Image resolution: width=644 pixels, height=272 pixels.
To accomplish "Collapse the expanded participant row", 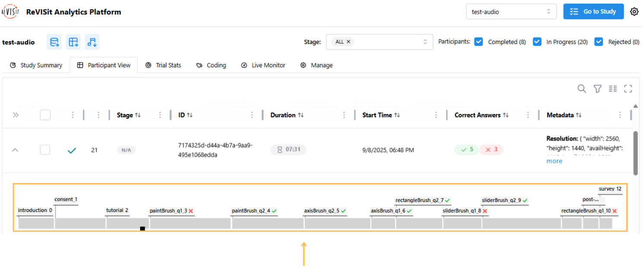I will click(x=15, y=150).
